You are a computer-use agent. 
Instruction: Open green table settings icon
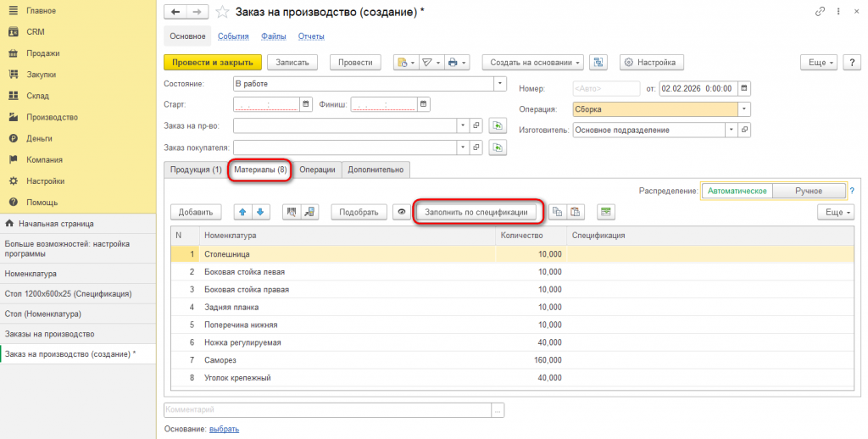tap(606, 212)
